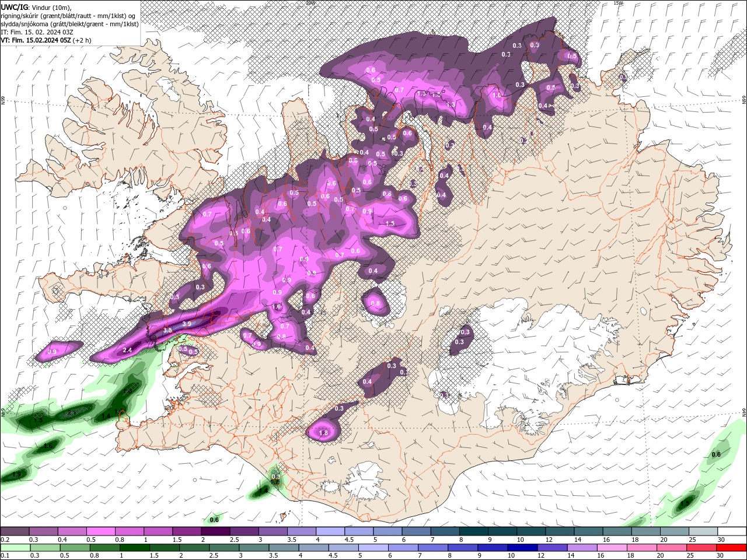Click the white swatch after 30 in snow legend

[732, 531]
